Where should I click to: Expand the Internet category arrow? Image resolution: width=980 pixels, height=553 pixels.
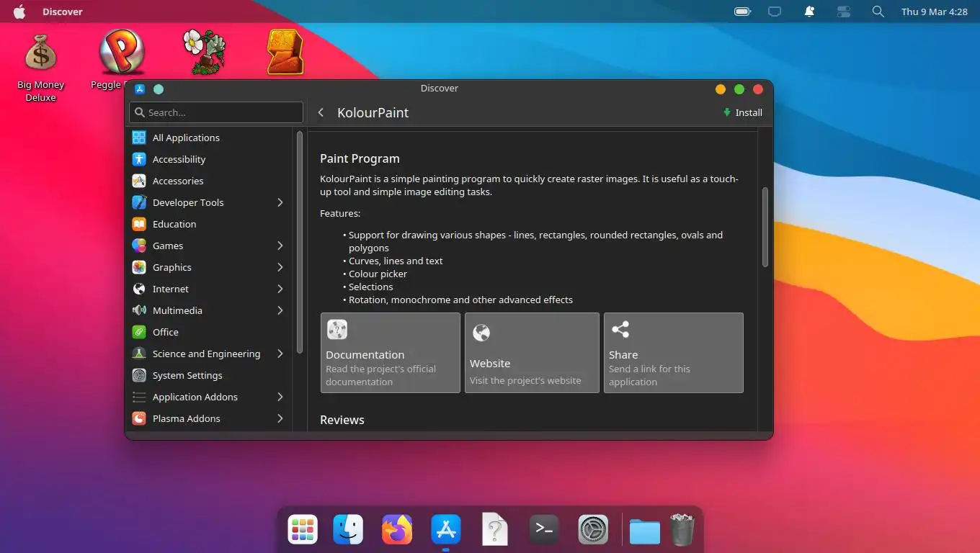280,289
